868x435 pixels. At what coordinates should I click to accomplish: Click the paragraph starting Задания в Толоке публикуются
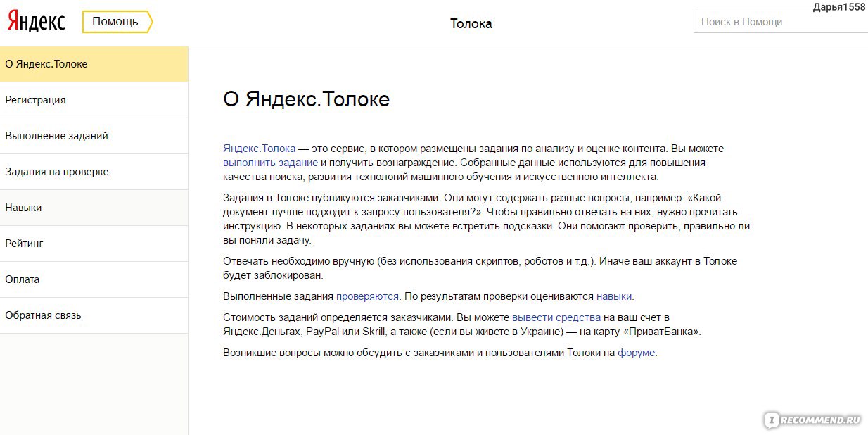486,219
